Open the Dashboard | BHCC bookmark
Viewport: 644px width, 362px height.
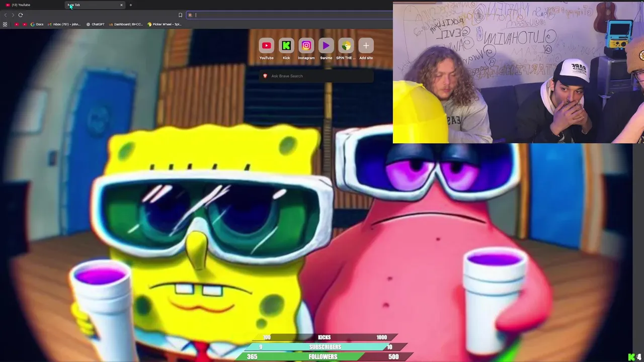(126, 24)
